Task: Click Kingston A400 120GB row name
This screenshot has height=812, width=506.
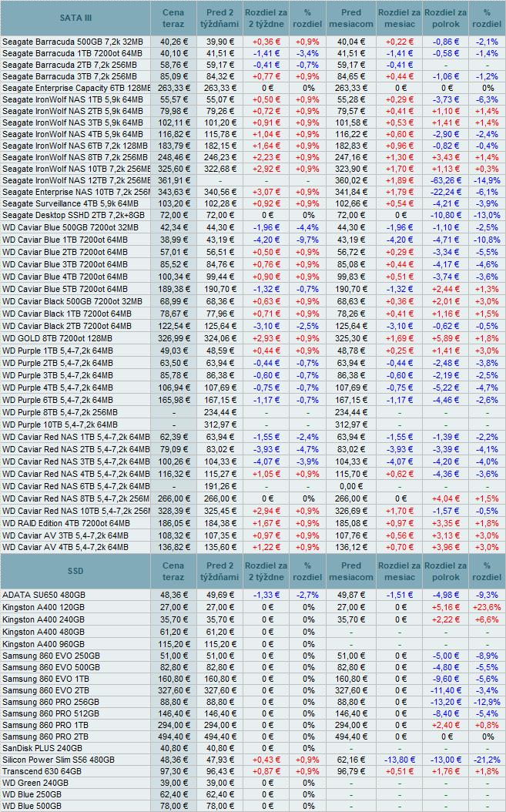Action: coord(43,607)
